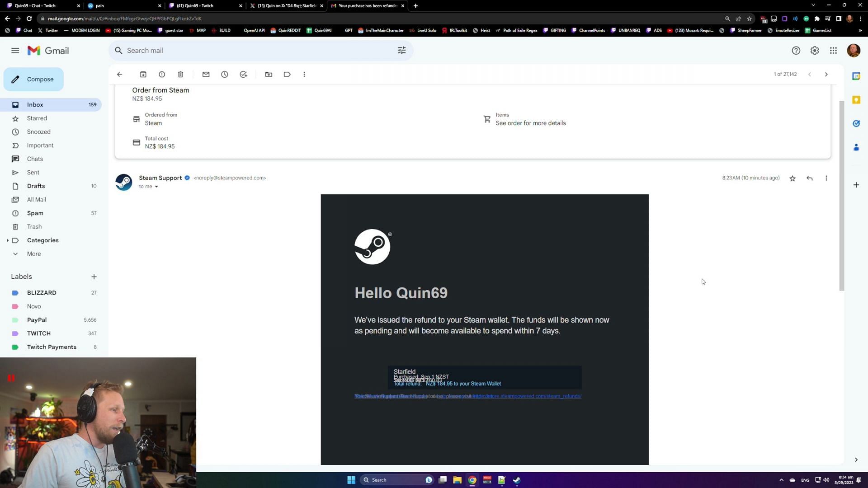Image resolution: width=868 pixels, height=488 pixels.
Task: Select BLIZZARD label
Action: [51, 293]
